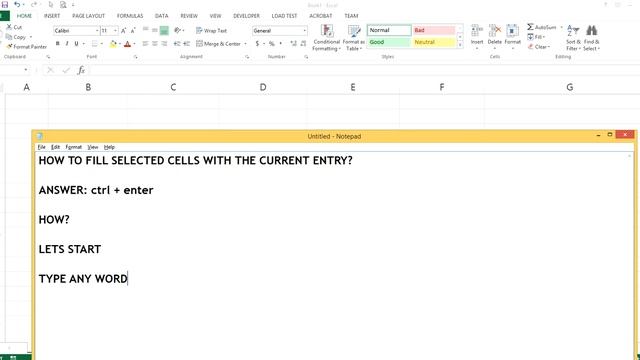Switch to the FORMULAS ribbon tab
Screen dimensions: 640x360
pos(130,16)
